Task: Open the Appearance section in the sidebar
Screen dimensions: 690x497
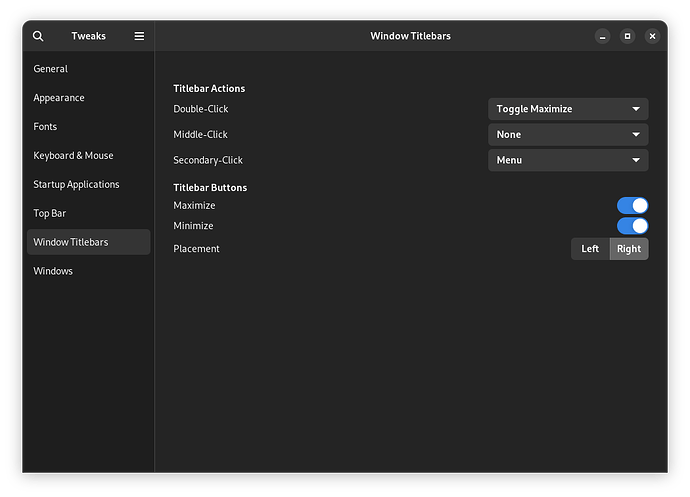Action: click(x=59, y=98)
